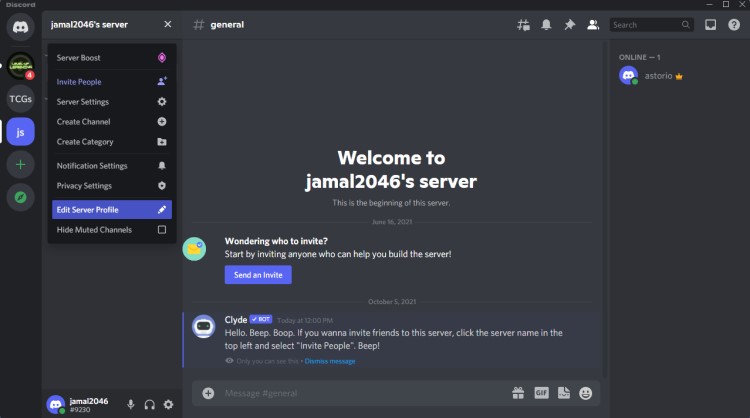Toggle Hide Muted Channels checkbox
Image resolution: width=750 pixels, height=418 pixels.
click(x=162, y=230)
